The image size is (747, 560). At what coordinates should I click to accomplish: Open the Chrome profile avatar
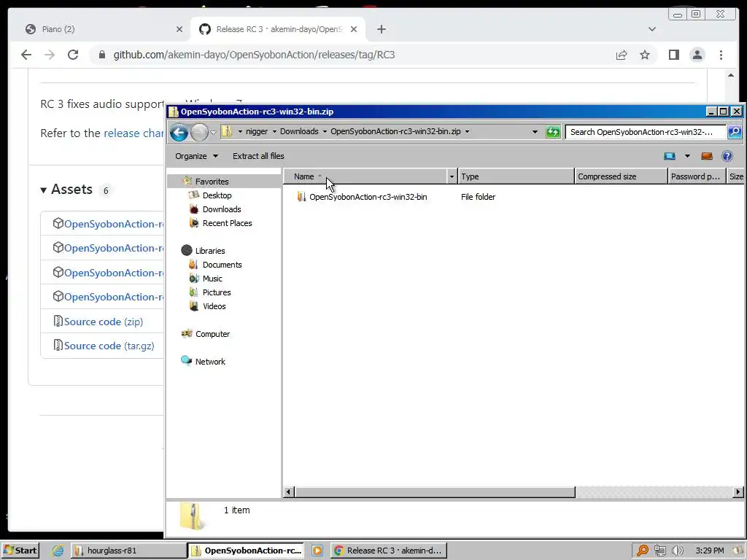coord(697,55)
